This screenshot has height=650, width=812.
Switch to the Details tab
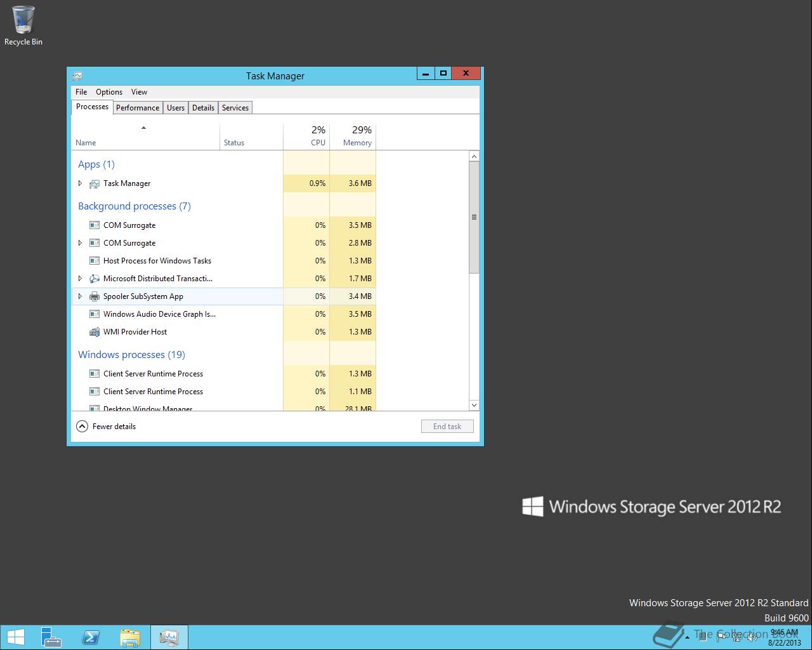click(x=203, y=108)
